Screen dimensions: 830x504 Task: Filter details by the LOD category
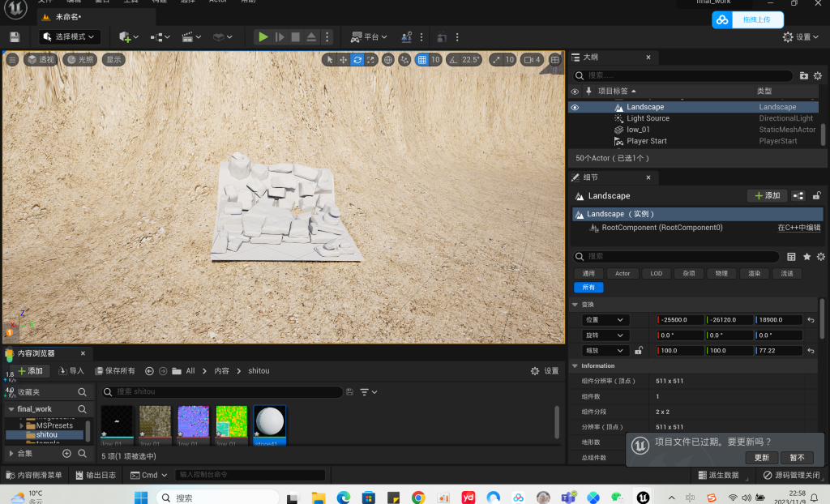pyautogui.click(x=657, y=274)
